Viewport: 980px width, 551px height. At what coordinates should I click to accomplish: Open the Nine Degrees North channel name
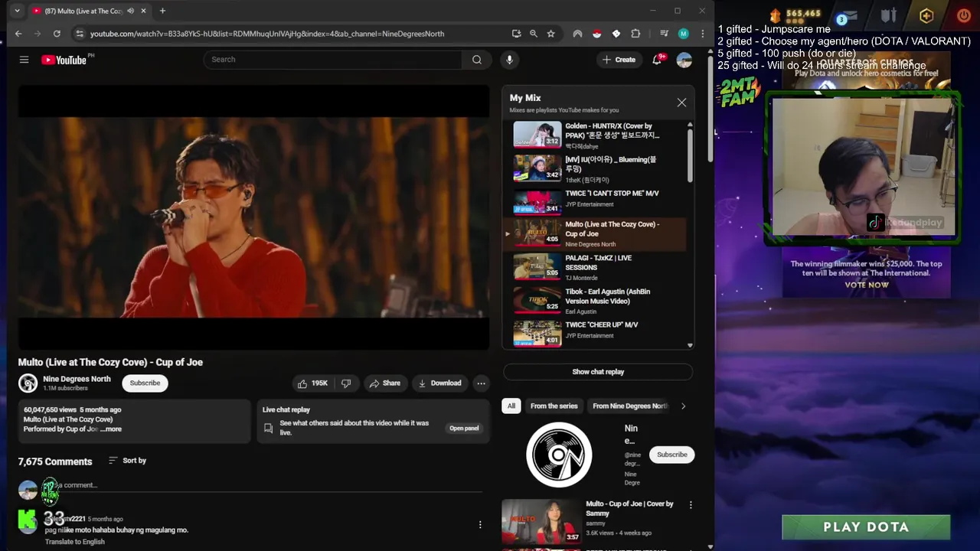77,379
